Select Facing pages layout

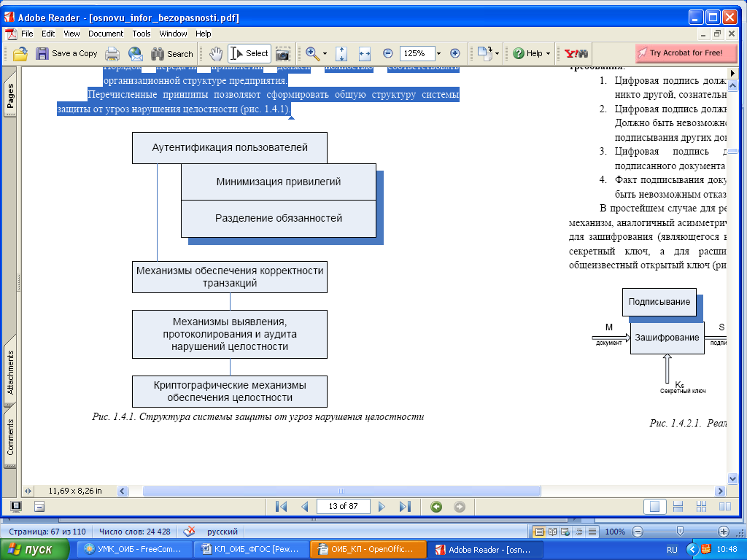coord(724,507)
